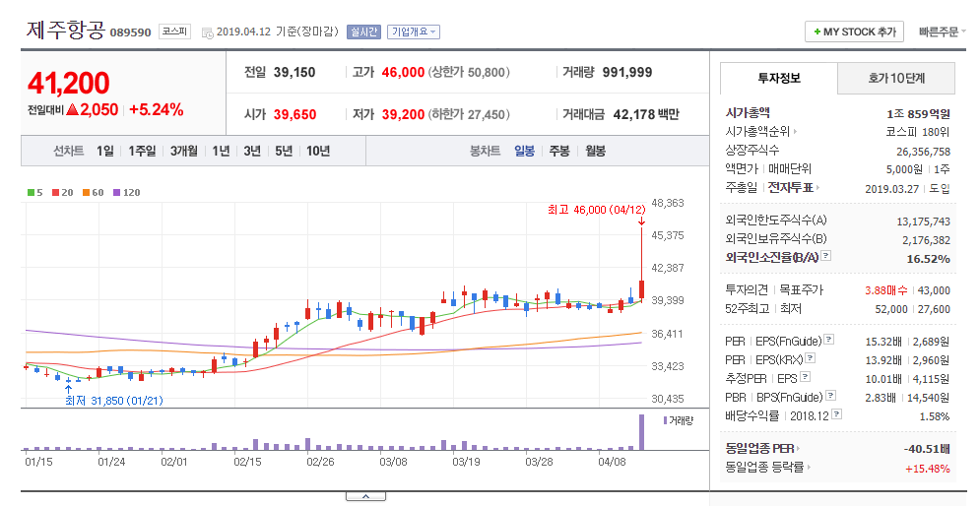The height and width of the screenshot is (506, 980).
Task: Click the stock code 089590
Action: [x=131, y=32]
